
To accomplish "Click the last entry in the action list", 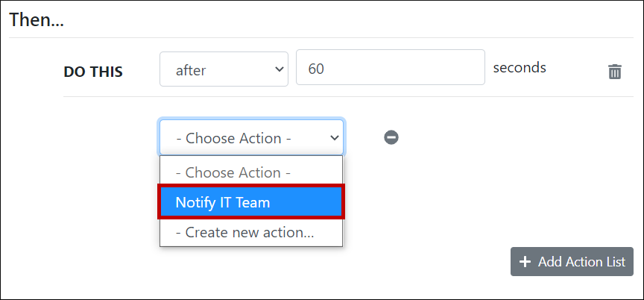I will 245,232.
